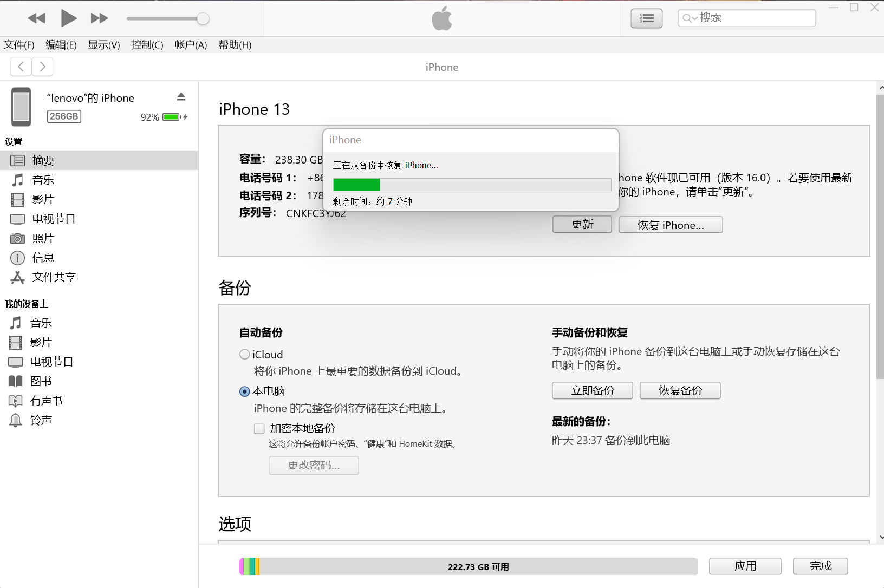Click the 恢复 iPhone... button
884x588 pixels.
(x=671, y=225)
